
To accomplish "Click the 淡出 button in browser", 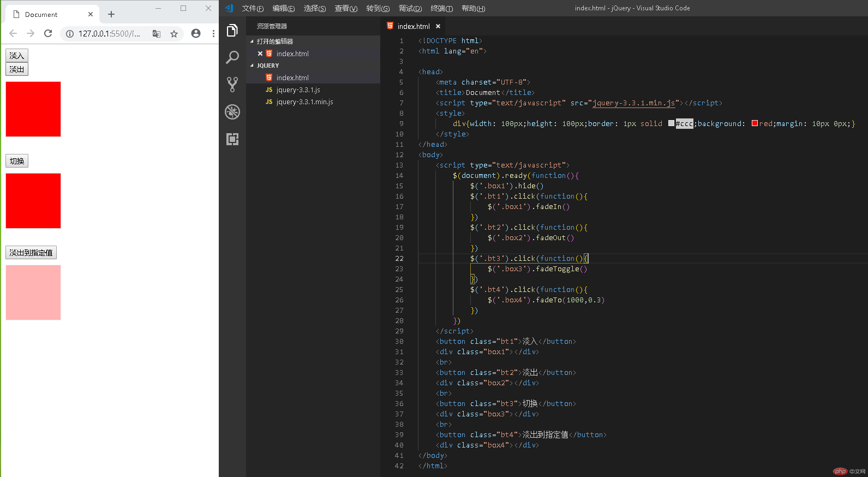I will pos(17,69).
